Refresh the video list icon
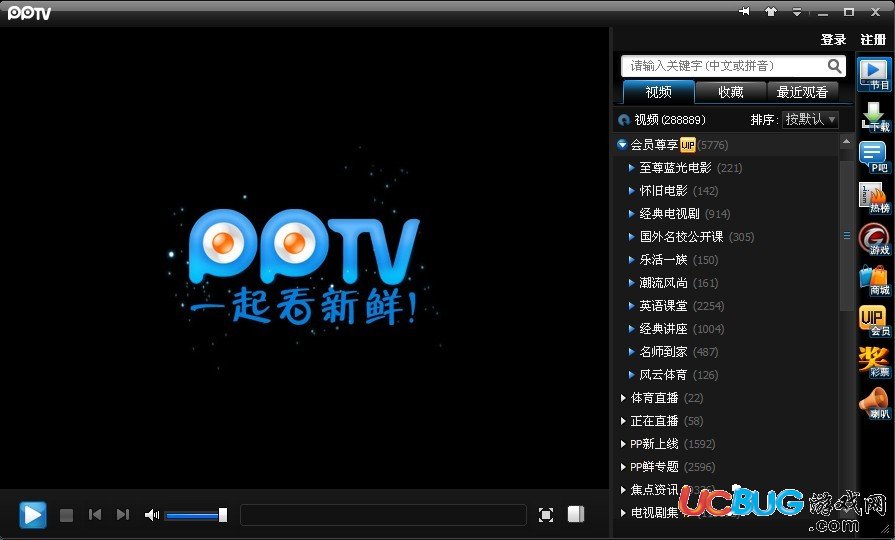The width and height of the screenshot is (895, 540). coord(624,120)
